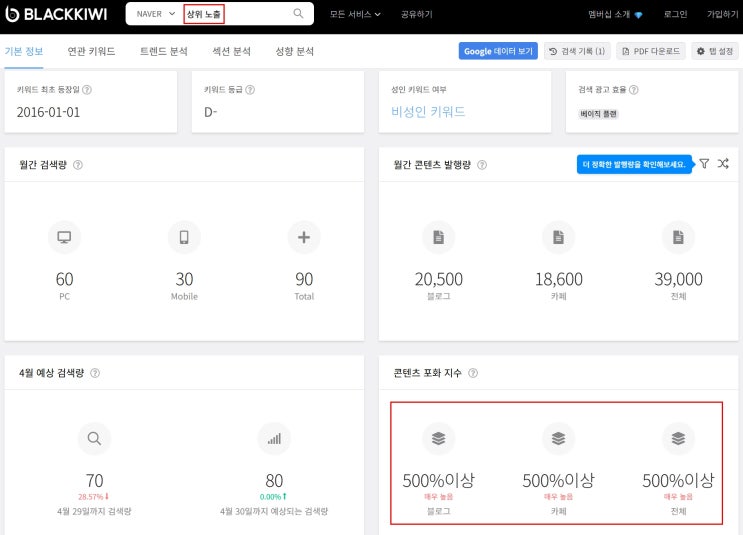743x535 pixels.
Task: Open the 공유하기 menu item
Action: (417, 14)
